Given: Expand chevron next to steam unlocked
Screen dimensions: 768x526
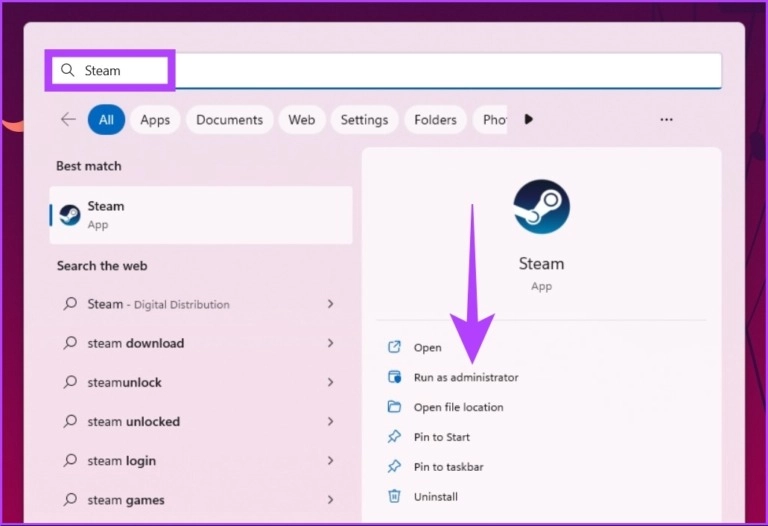Looking at the screenshot, I should point(331,422).
